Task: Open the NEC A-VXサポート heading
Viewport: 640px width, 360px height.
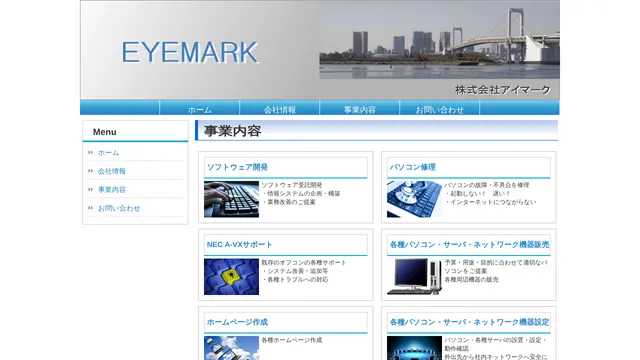Action: pyautogui.click(x=239, y=244)
